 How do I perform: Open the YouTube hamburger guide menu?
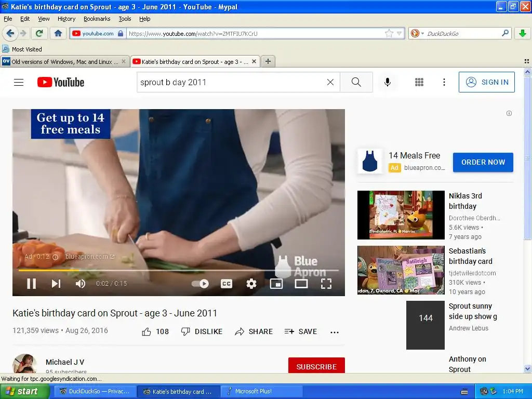(x=19, y=83)
